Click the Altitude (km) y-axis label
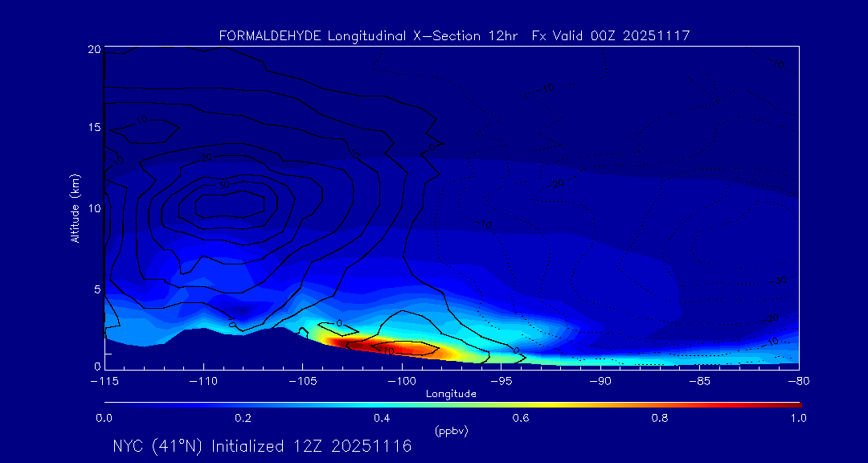Image resolution: width=868 pixels, height=463 pixels. (x=75, y=208)
